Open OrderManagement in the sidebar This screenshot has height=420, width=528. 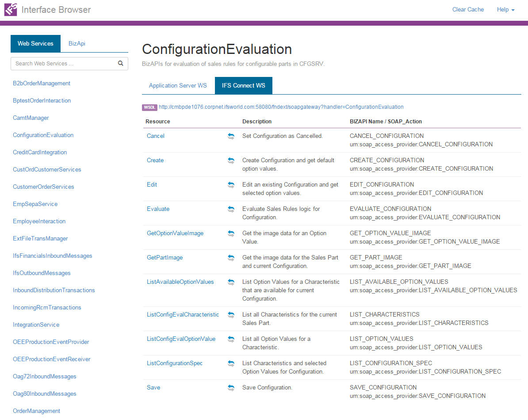click(x=36, y=411)
